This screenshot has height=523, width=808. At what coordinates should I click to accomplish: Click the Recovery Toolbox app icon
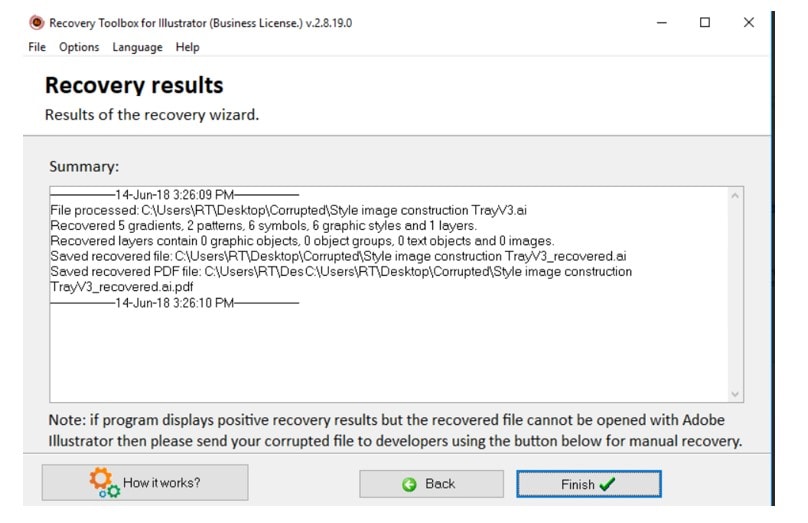click(37, 23)
